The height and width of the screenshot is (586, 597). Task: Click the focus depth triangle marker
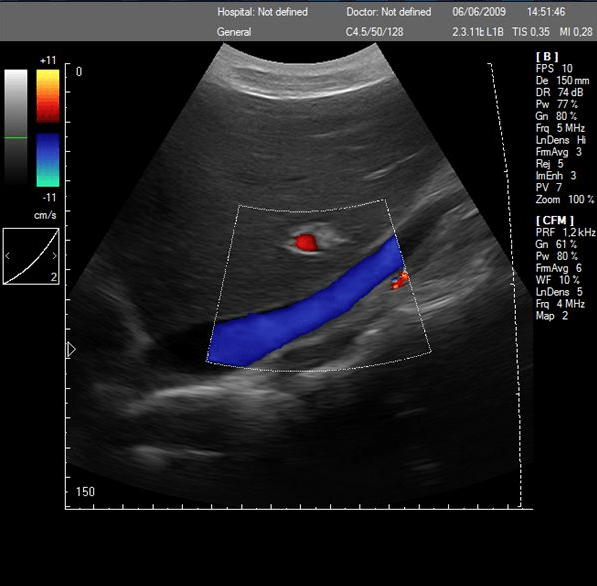coord(71,349)
